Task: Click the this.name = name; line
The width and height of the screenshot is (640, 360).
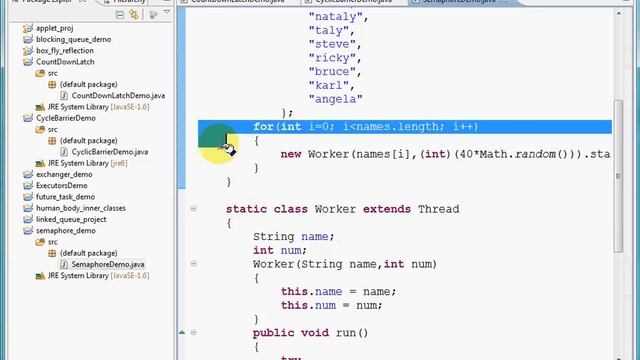Action: [338, 291]
